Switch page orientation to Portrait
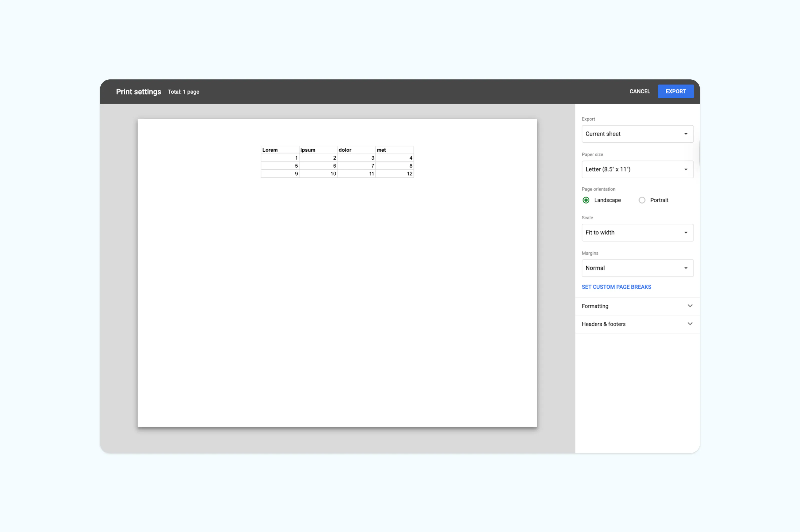The image size is (800, 532). tap(642, 200)
